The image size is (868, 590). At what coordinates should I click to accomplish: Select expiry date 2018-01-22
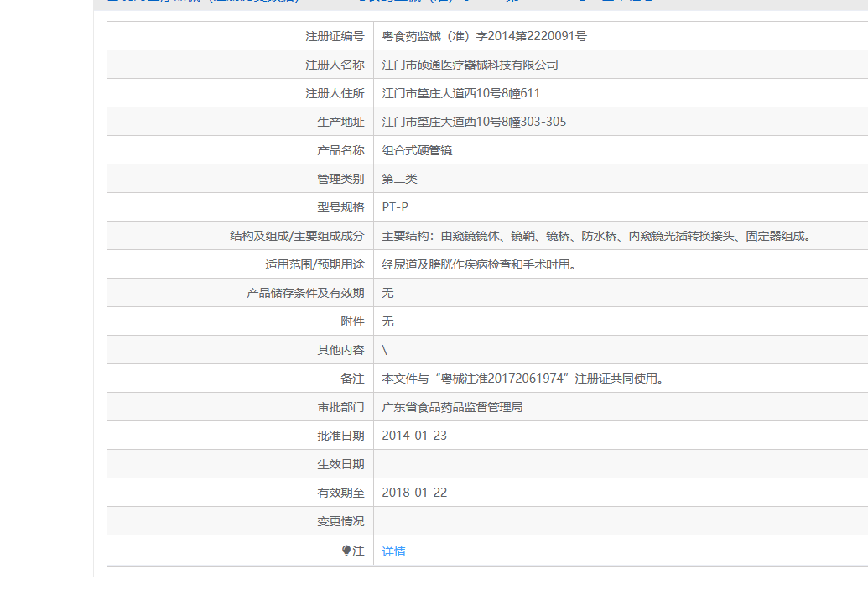click(x=414, y=493)
